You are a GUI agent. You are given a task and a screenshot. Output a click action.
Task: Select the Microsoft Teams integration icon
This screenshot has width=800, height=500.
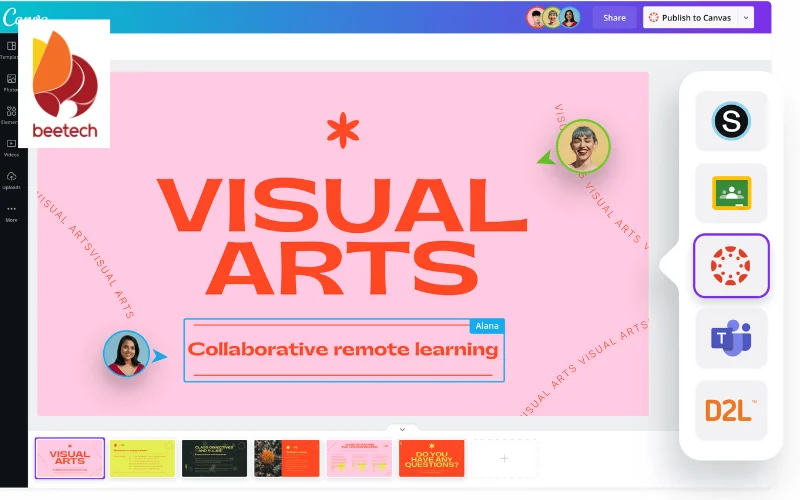click(731, 338)
